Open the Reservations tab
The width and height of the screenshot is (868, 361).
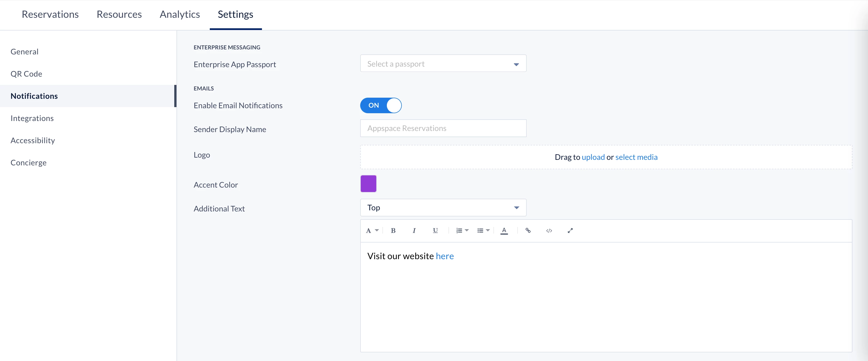(x=50, y=14)
